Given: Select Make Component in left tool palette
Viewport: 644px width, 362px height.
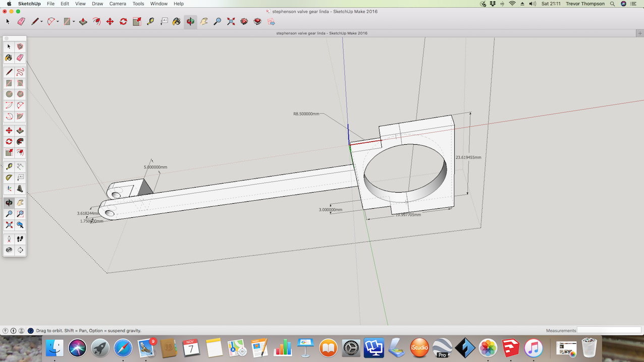Looking at the screenshot, I should pyautogui.click(x=20, y=46).
